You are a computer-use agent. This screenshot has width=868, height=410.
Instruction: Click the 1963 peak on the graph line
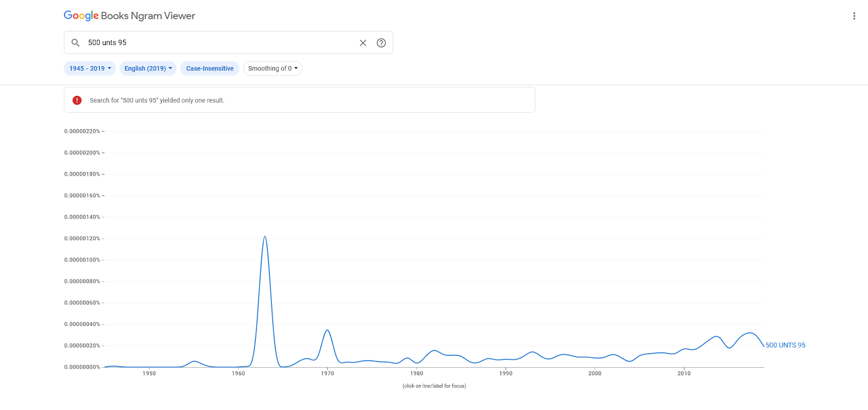(265, 236)
